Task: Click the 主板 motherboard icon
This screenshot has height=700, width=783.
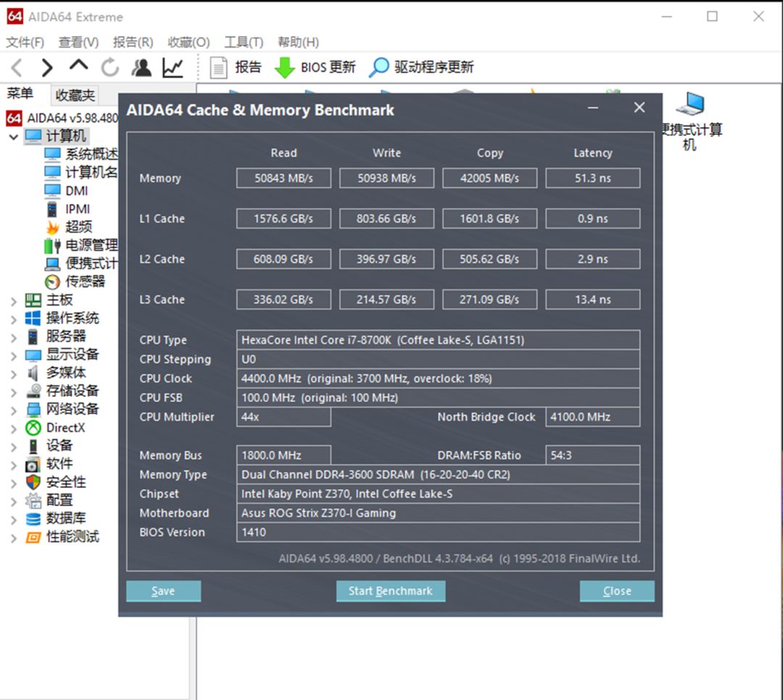Action: coord(33,300)
